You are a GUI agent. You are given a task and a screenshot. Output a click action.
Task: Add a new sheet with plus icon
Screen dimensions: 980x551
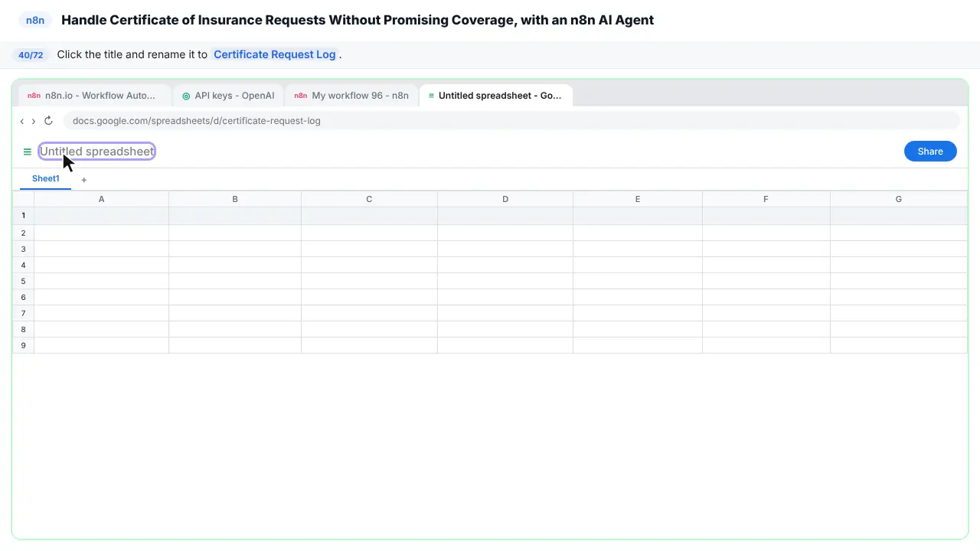coord(84,180)
